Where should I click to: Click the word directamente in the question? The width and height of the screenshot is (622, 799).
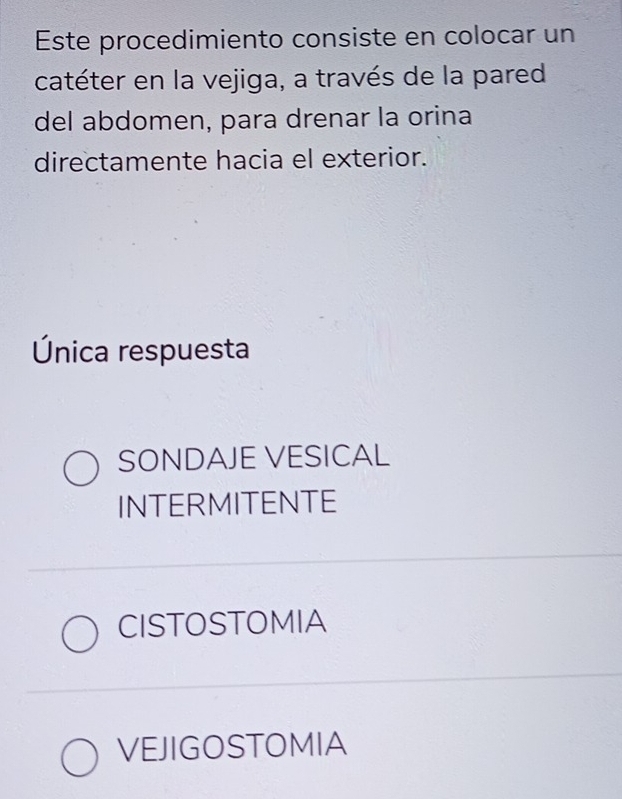click(121, 161)
